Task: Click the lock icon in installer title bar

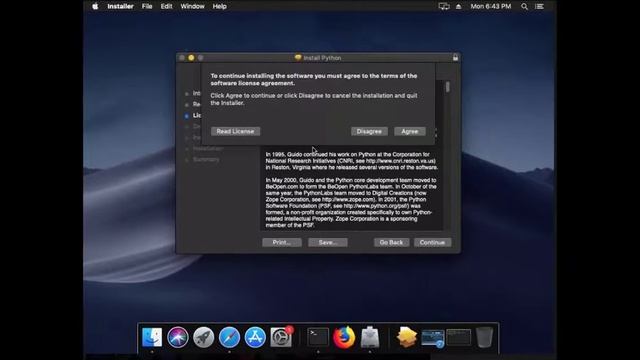Action: click(x=455, y=58)
